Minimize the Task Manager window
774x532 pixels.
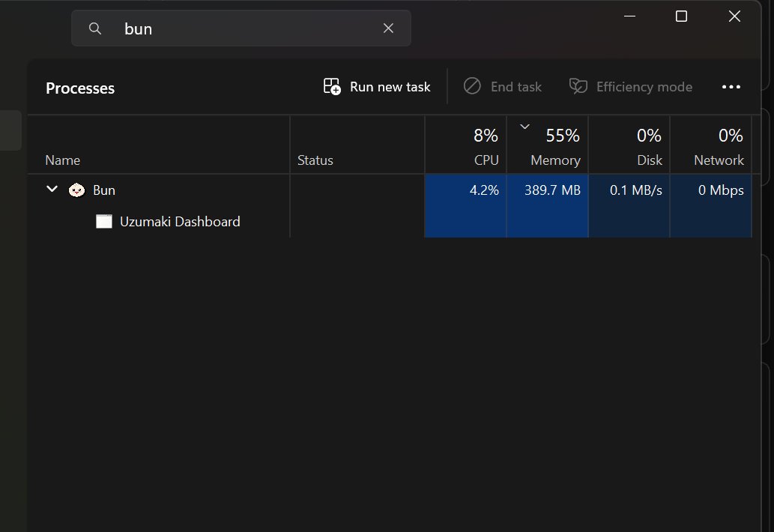coord(629,16)
